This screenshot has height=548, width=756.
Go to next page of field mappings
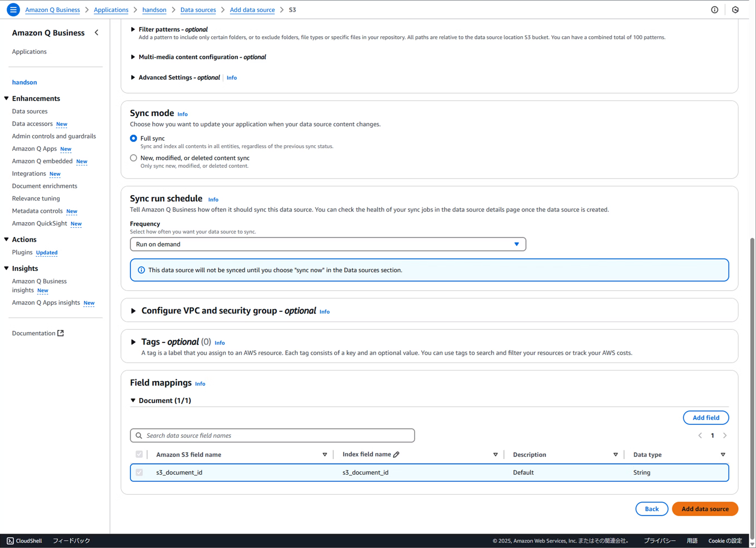pos(725,436)
